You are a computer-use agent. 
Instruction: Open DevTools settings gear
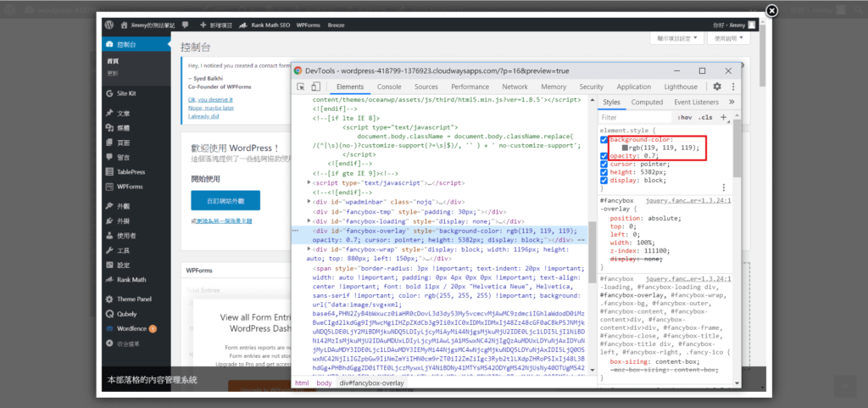[717, 87]
